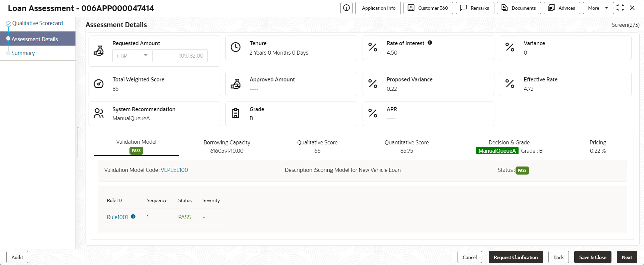Click the Effective Rate percent icon
This screenshot has height=265, width=644.
pos(510,83)
